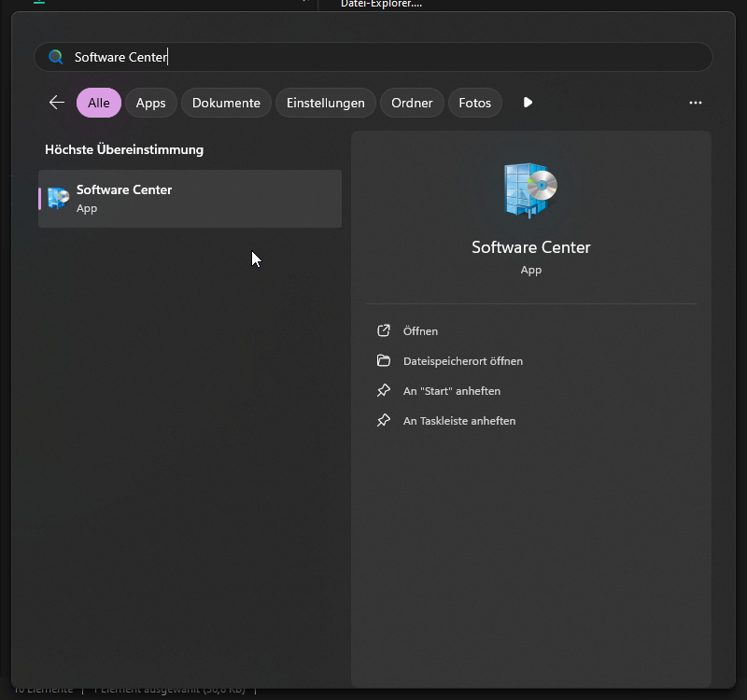
Task: Show only Ordner results
Action: [412, 103]
